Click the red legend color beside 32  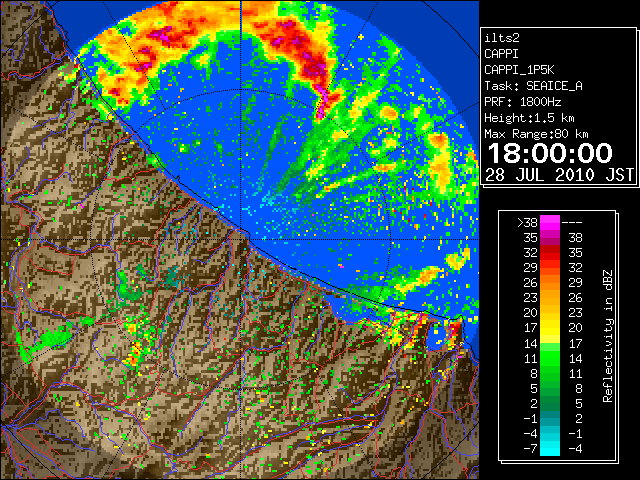(550, 253)
